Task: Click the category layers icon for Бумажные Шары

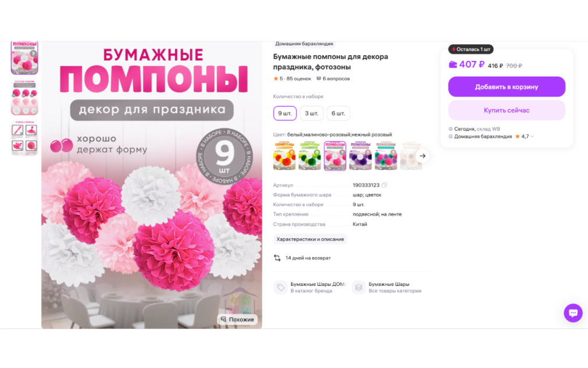Action: [358, 288]
